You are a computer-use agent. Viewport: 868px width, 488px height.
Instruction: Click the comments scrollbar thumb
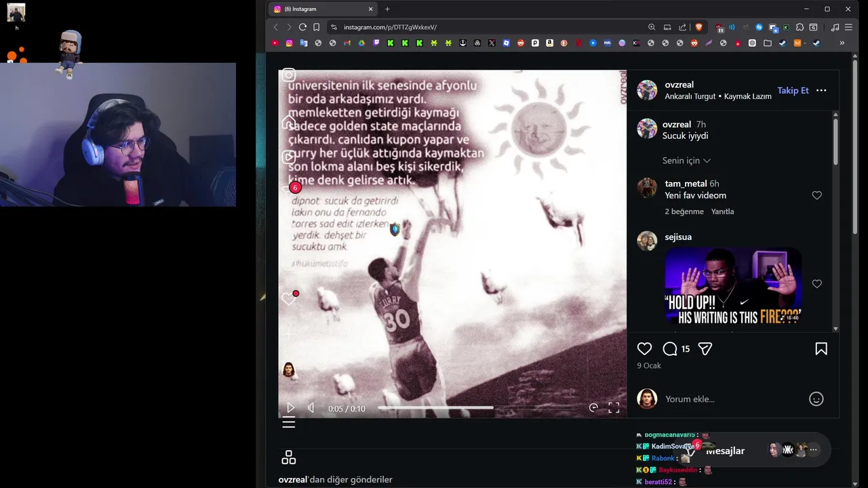(835, 142)
